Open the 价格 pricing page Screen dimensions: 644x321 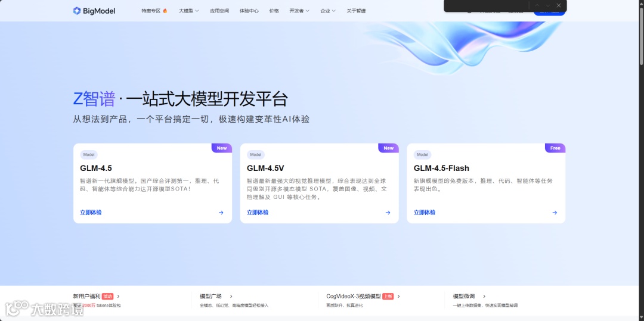[x=274, y=11]
